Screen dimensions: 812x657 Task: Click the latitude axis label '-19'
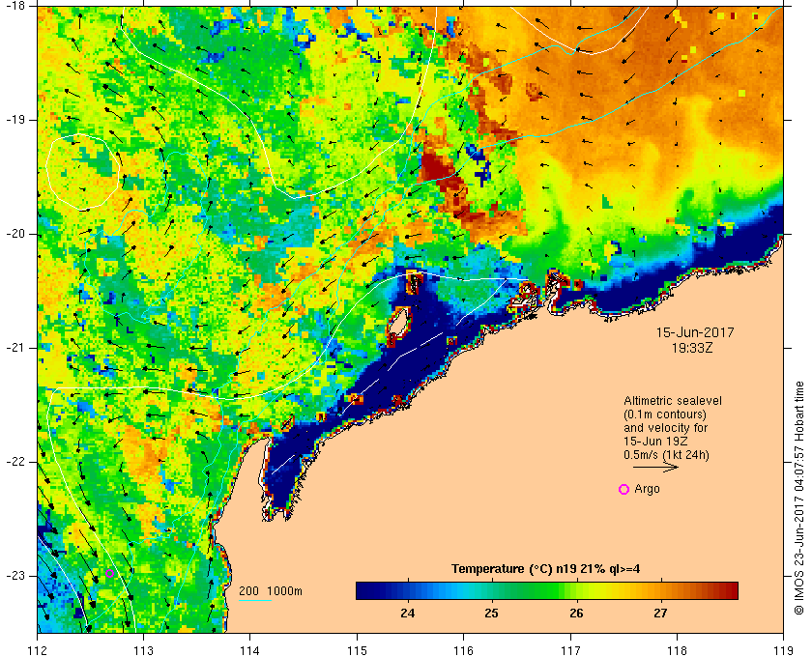click(x=15, y=120)
